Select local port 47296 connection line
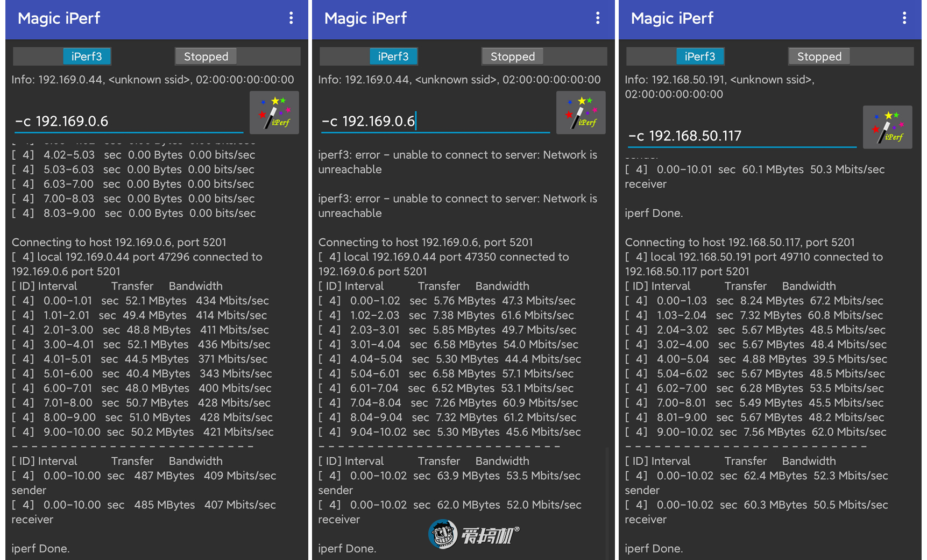The image size is (927, 560). pos(137,264)
